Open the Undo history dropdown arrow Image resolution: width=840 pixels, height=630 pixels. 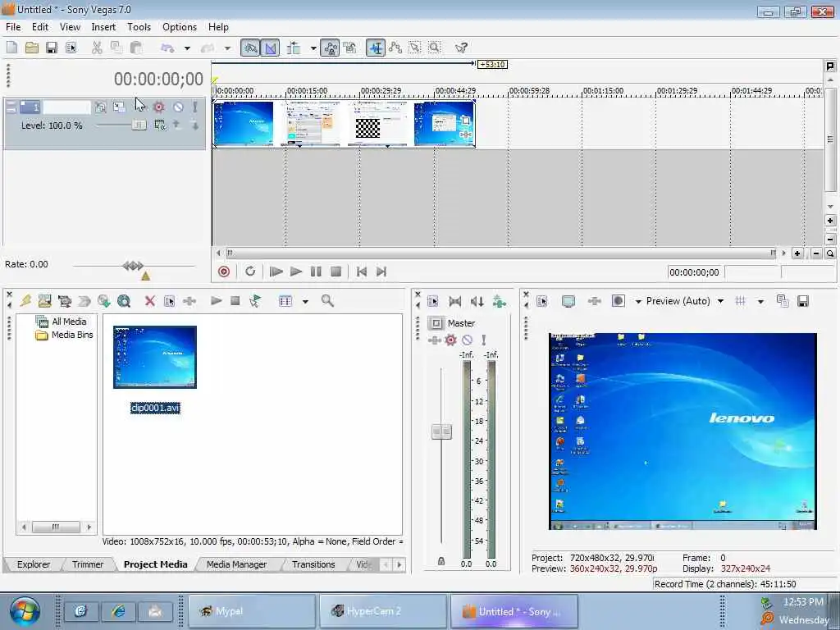[187, 48]
